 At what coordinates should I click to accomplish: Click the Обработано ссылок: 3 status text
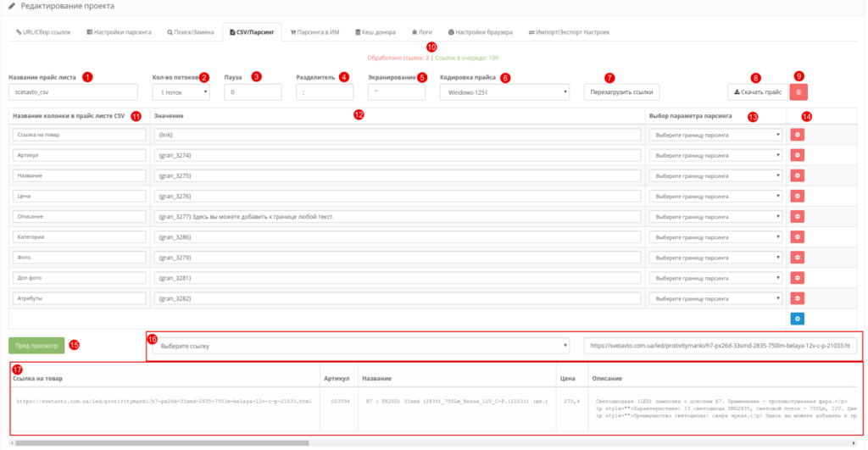398,58
